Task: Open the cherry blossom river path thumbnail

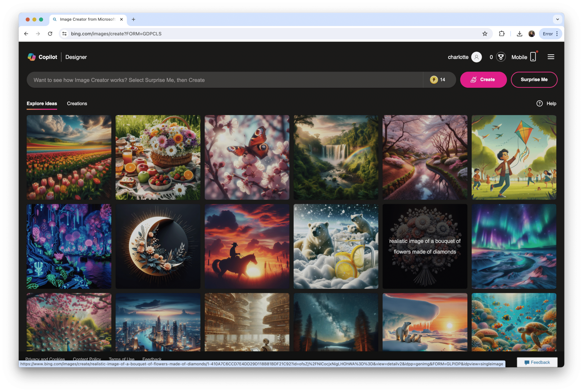Action: click(x=425, y=158)
